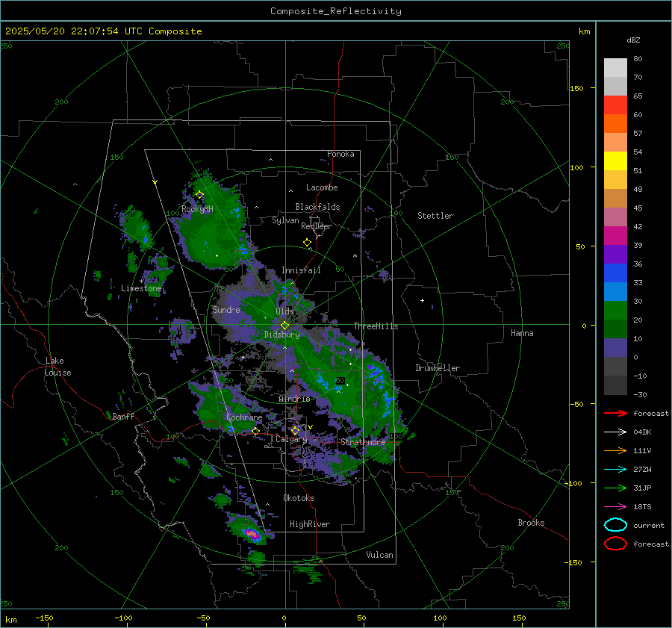Click the cyan 27ZW arrow icon
Screen dimensions: 672x628
615,470
